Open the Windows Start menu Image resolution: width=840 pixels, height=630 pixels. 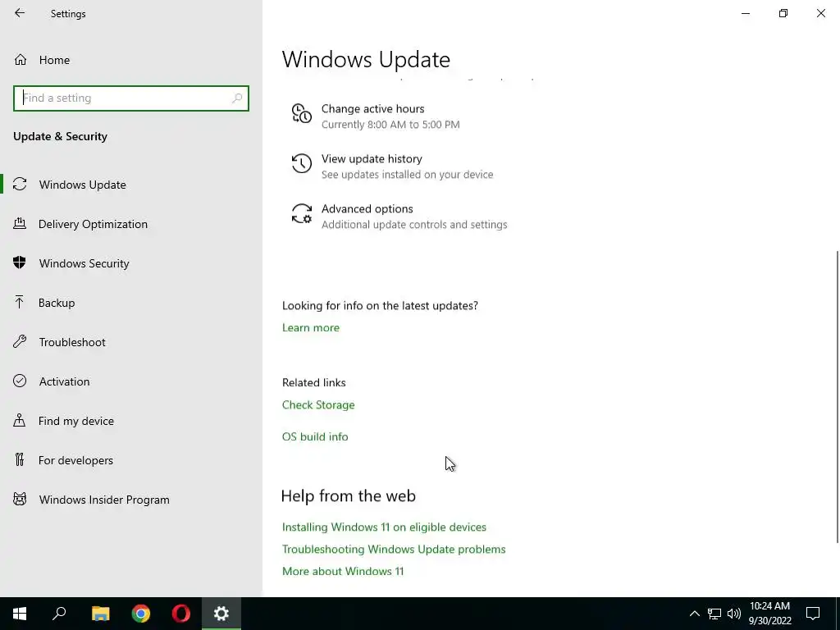[20, 614]
